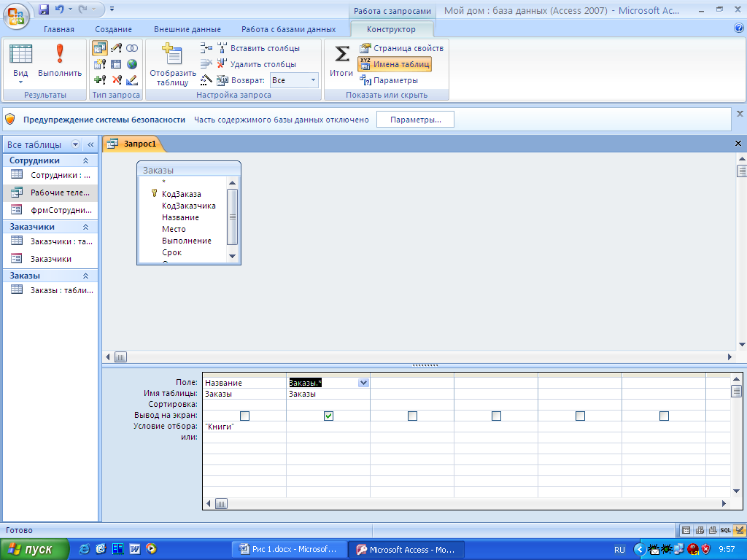Choose the Union query circles icon
The width and height of the screenshot is (747, 560).
132,48
